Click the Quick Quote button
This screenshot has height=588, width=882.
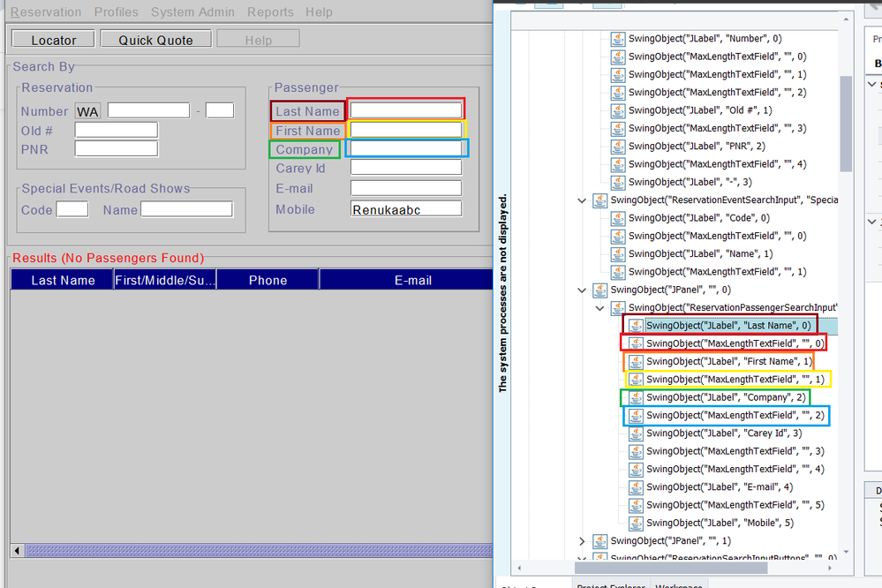point(155,40)
